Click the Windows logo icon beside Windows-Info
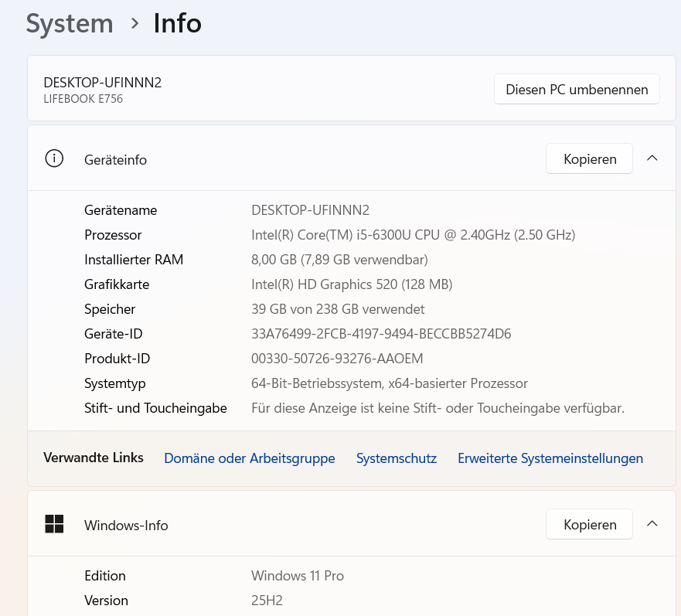This screenshot has height=616, width=681. 54,524
